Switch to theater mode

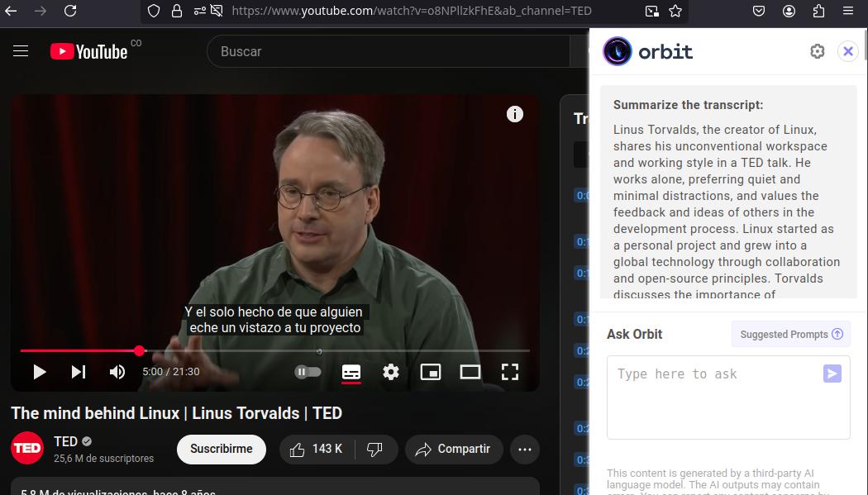pos(470,372)
